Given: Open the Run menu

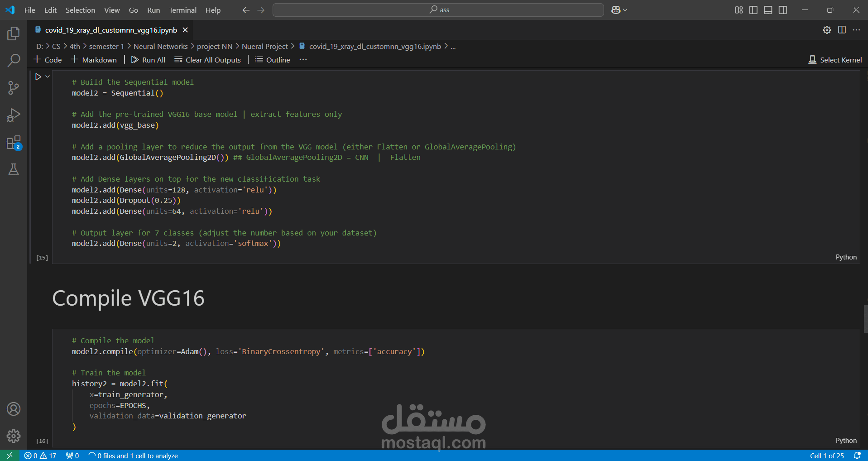Looking at the screenshot, I should (153, 10).
